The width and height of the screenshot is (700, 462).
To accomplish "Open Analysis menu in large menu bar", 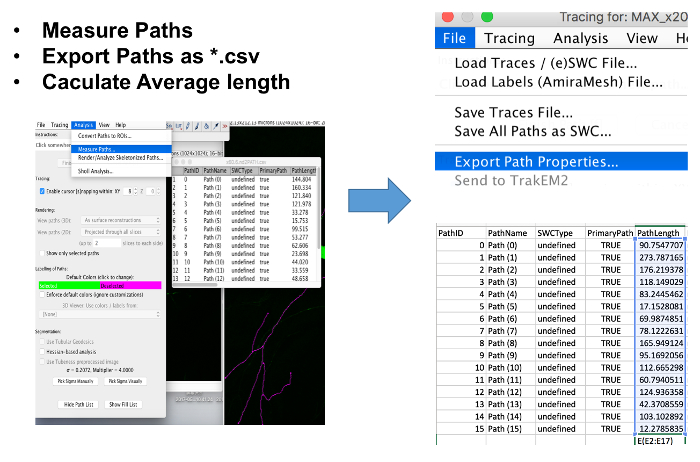I will point(580,38).
